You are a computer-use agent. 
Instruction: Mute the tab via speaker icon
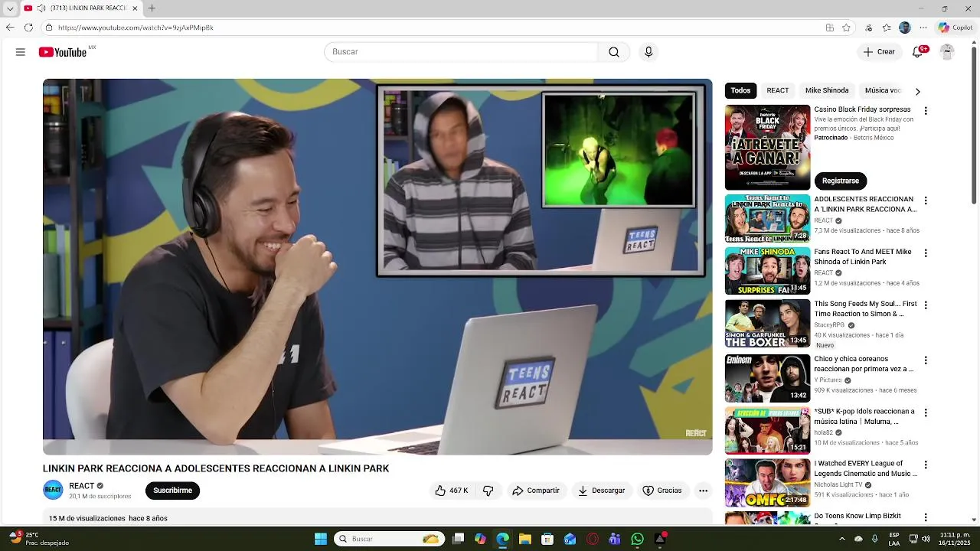point(41,8)
